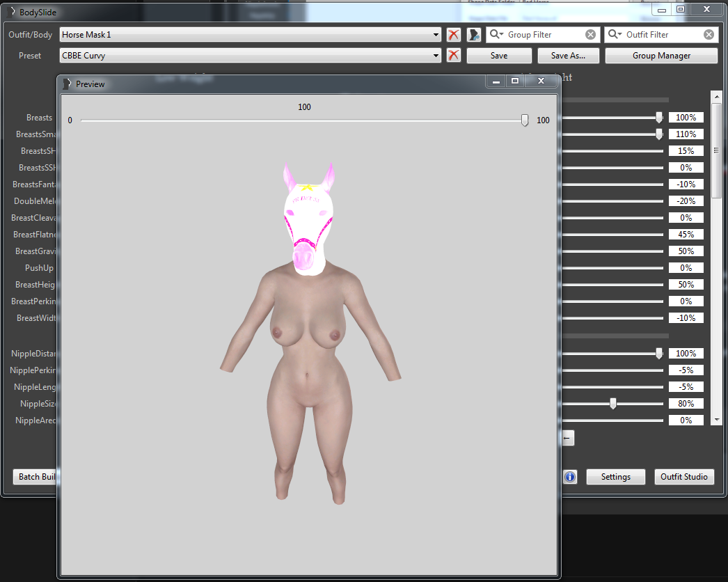Click the NippleSize slider thumb at 80%

(613, 404)
